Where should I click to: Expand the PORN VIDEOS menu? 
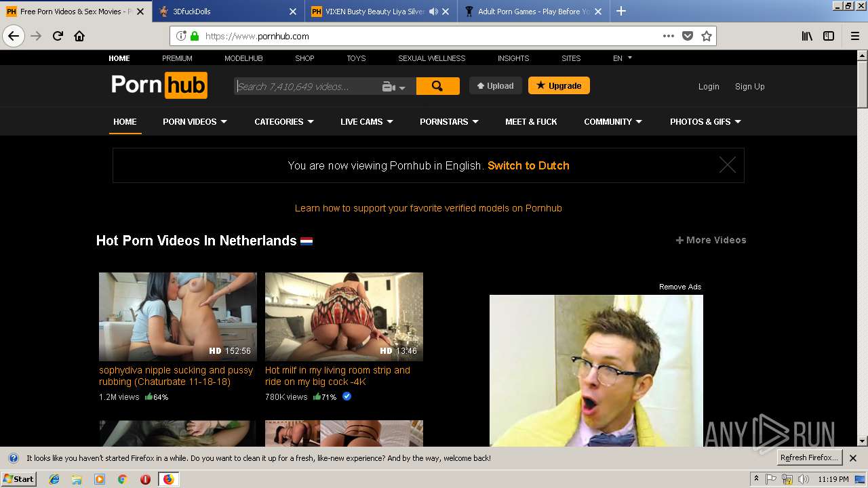tap(195, 122)
